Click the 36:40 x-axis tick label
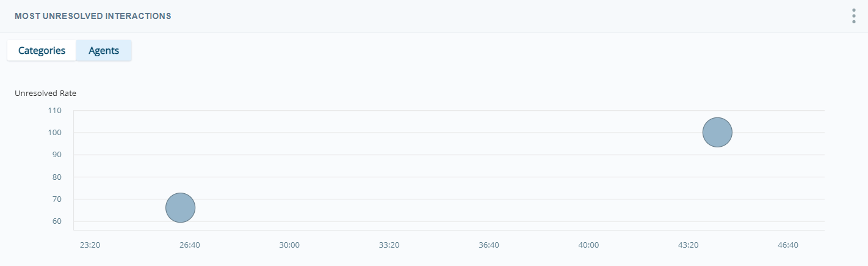The height and width of the screenshot is (266, 868). tap(489, 245)
